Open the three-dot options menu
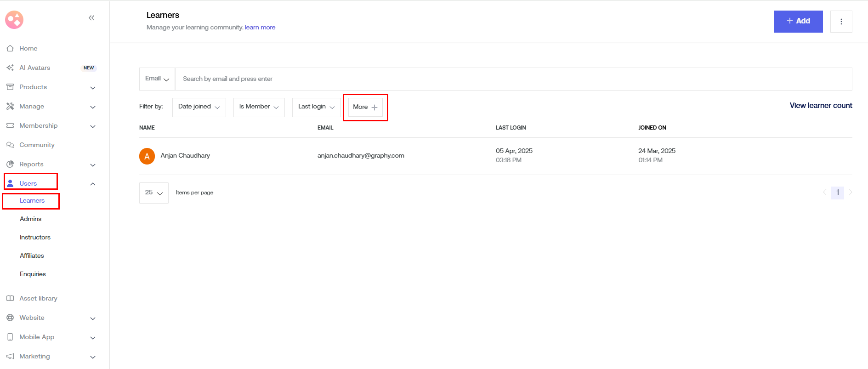The width and height of the screenshot is (868, 369). tap(841, 22)
